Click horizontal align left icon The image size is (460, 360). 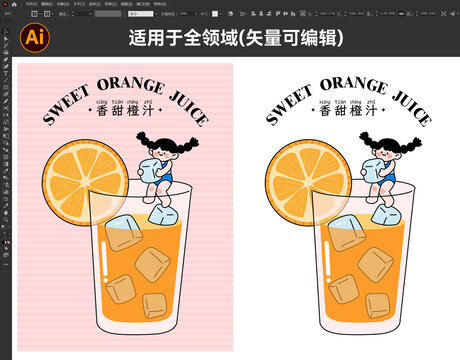(x=253, y=14)
